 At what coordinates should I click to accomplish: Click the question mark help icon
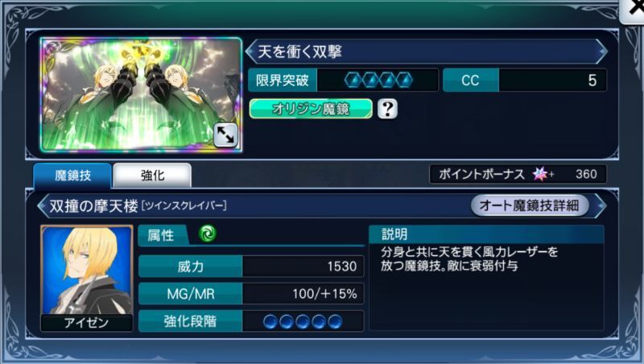[x=387, y=109]
